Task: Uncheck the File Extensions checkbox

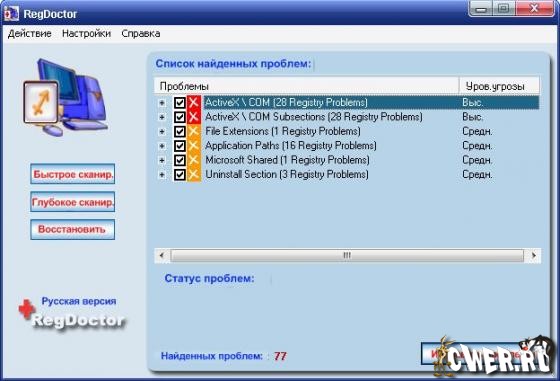Action: tap(180, 131)
